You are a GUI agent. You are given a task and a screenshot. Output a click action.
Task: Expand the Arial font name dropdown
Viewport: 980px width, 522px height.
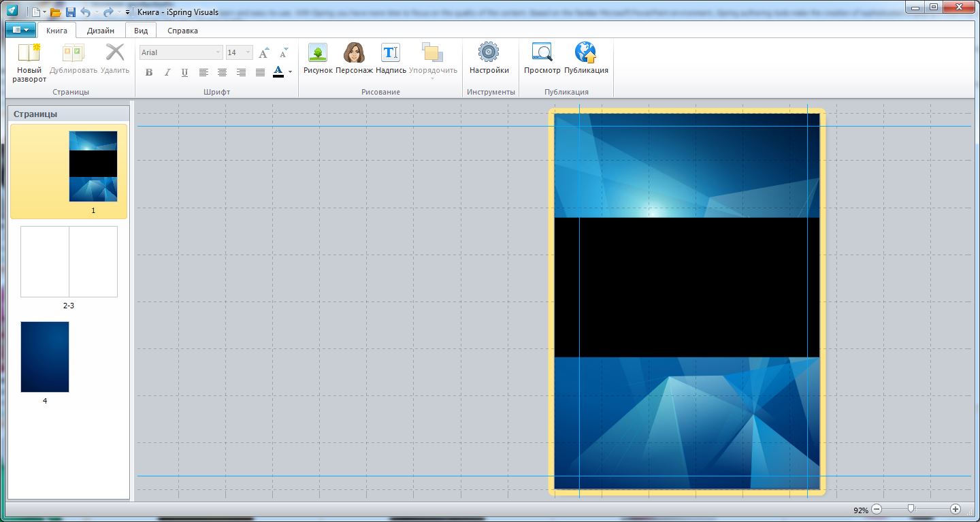[218, 52]
